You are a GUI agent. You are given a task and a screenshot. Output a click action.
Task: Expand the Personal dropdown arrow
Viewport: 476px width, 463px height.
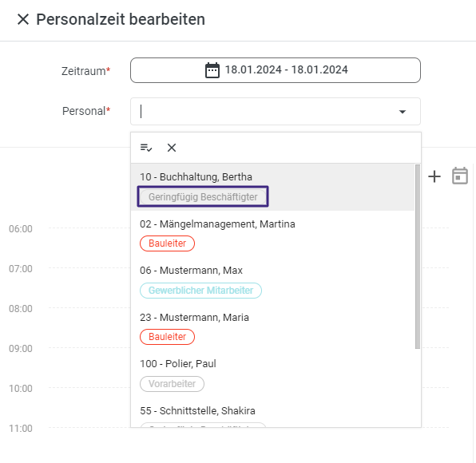coord(403,112)
